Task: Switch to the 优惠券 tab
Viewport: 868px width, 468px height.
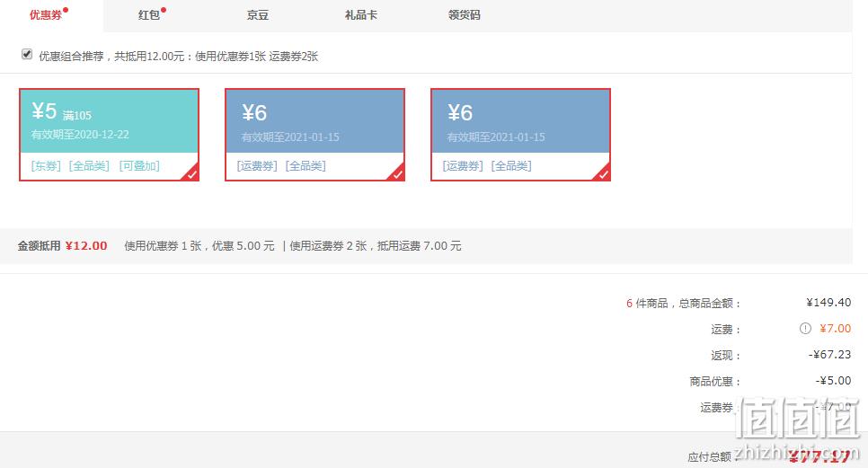Action: (x=46, y=15)
